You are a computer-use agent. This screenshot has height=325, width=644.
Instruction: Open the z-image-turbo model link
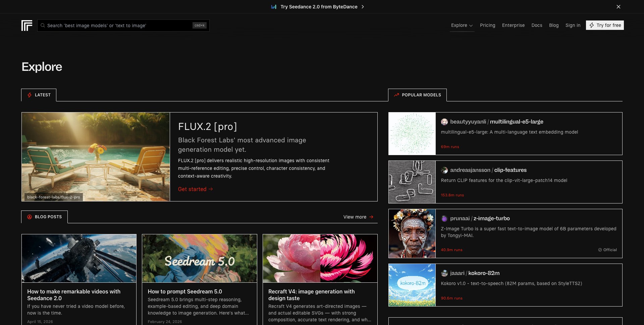point(492,219)
